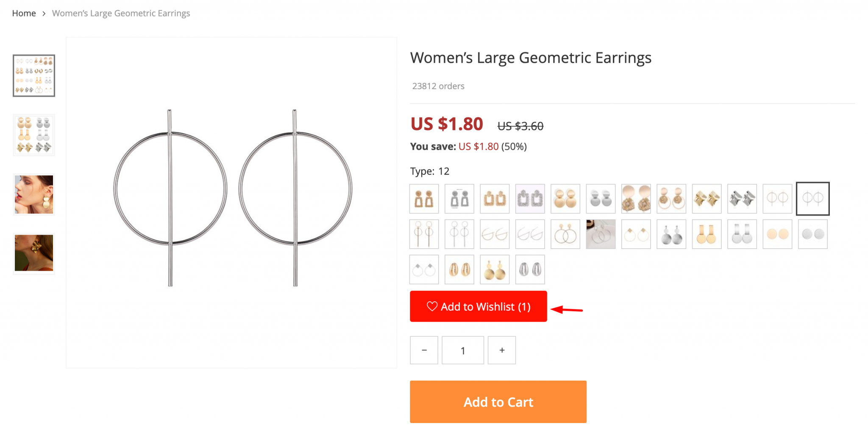This screenshot has width=868, height=440.
Task: Click the 23812 orders text
Action: click(x=438, y=86)
